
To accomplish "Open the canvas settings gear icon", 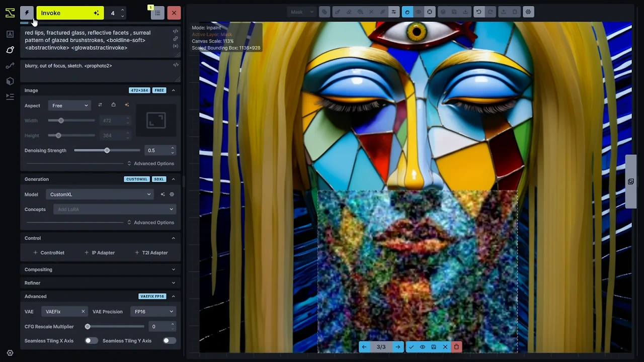I will point(528,12).
